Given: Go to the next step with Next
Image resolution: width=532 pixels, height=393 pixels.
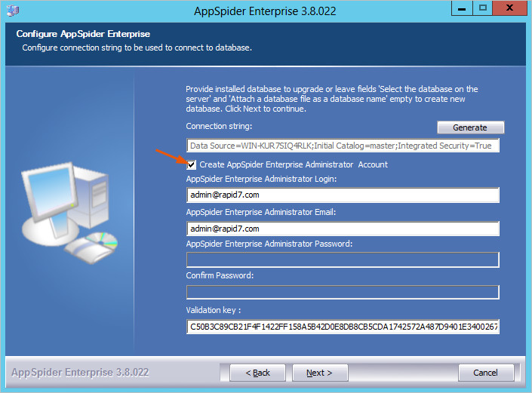Looking at the screenshot, I should click(x=318, y=373).
